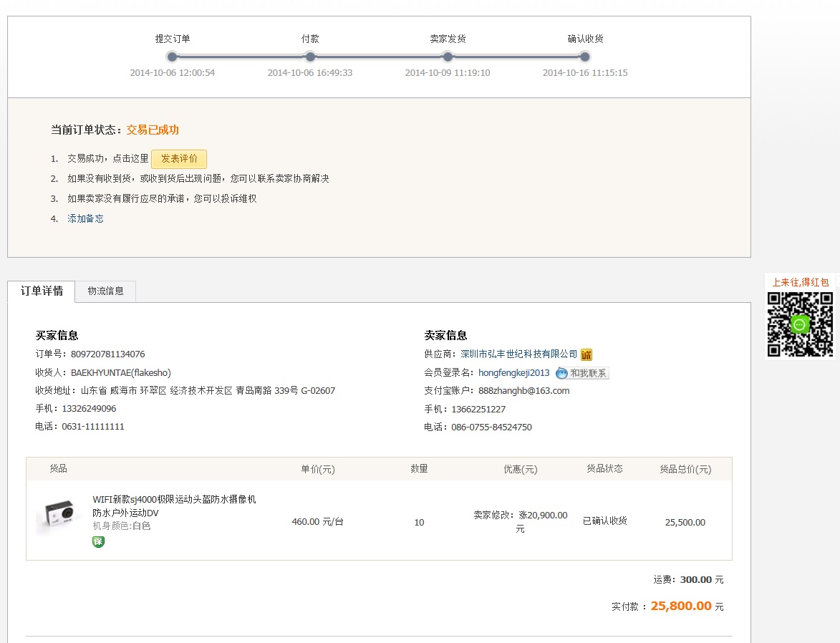Open the 添加备忘 link
Viewport: 840px width, 643px height.
click(85, 219)
